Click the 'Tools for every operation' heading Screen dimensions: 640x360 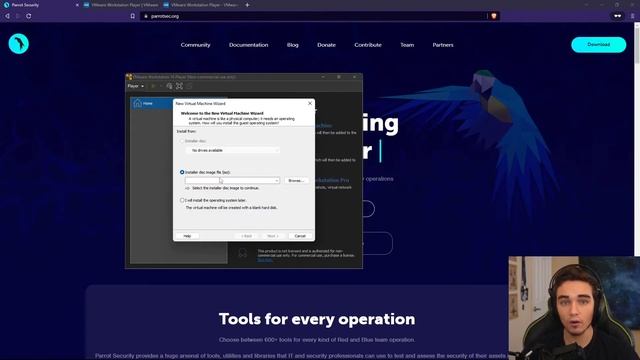tap(317, 319)
